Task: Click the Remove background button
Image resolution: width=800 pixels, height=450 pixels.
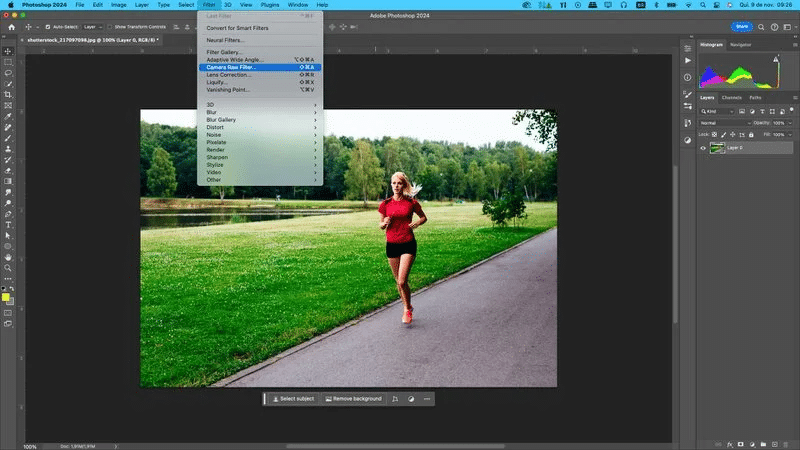Action: coord(354,399)
